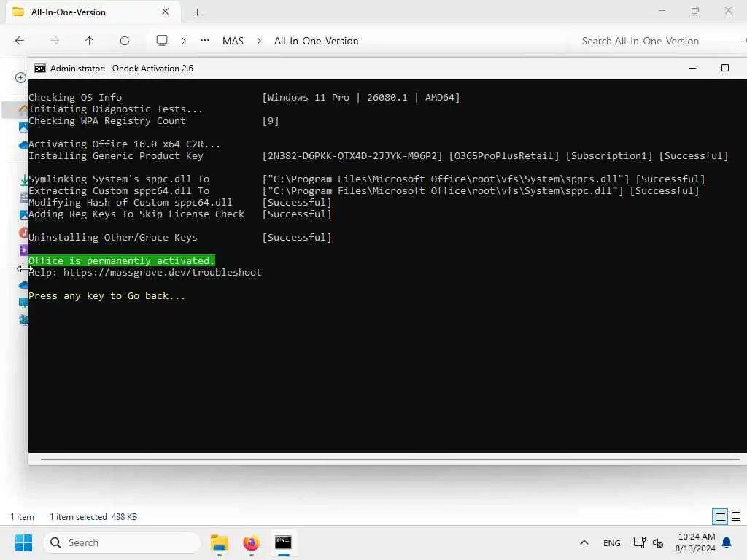
Task: Click the 'Office is permanently activated.' line
Action: [122, 260]
